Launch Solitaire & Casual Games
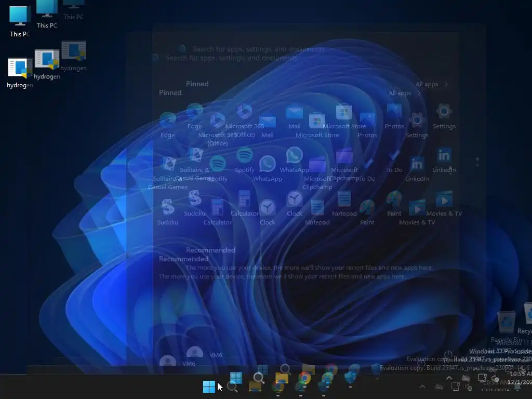 (168, 173)
